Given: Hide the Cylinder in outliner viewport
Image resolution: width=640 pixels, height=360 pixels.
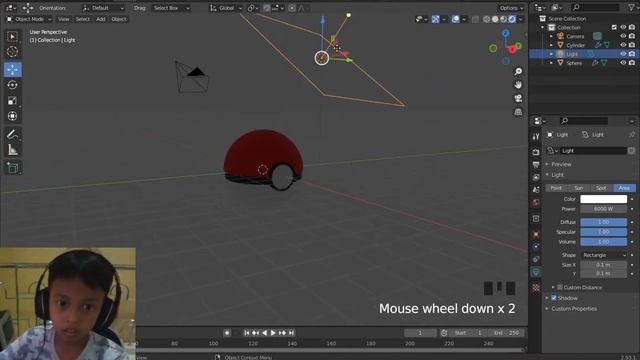Looking at the screenshot, I should [x=623, y=45].
